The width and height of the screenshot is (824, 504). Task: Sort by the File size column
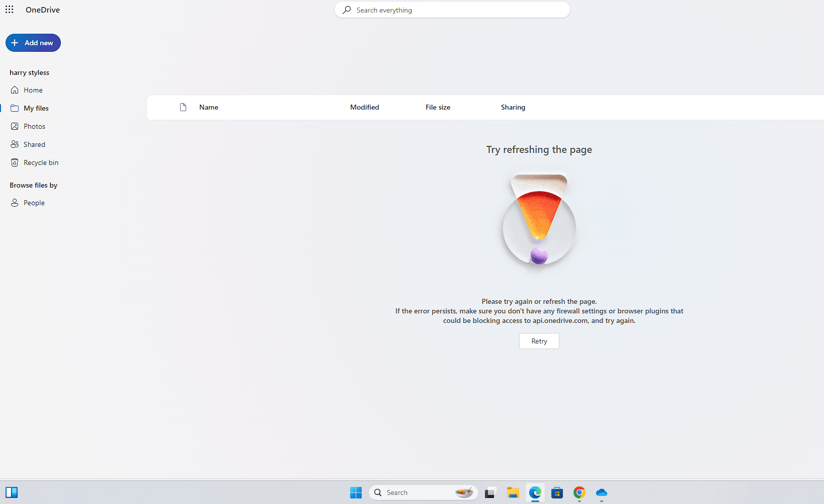pyautogui.click(x=438, y=107)
